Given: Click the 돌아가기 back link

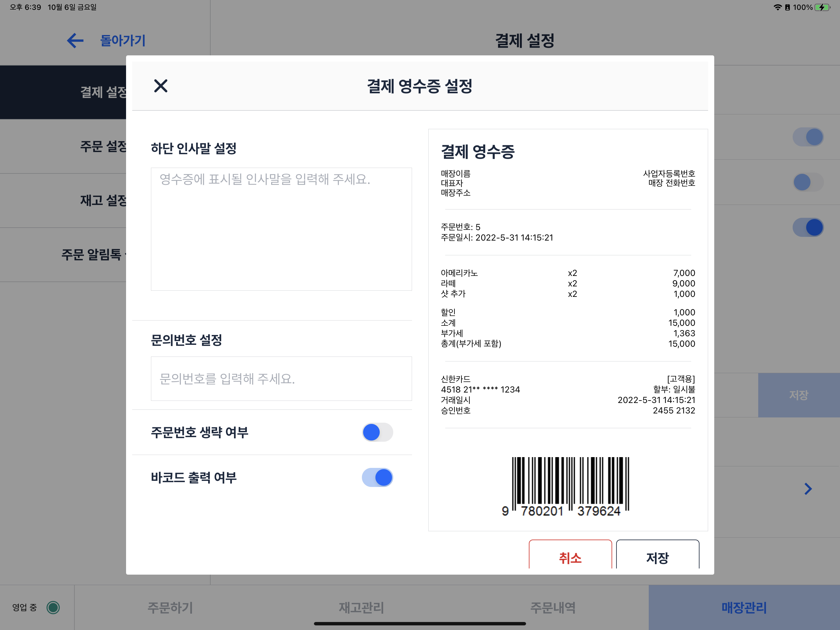Looking at the screenshot, I should (123, 41).
